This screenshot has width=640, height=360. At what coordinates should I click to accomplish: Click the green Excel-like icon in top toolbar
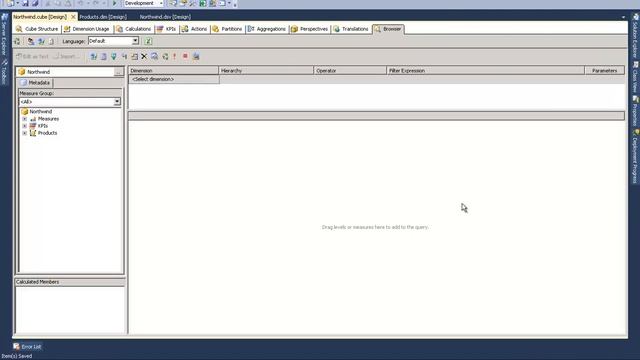point(203,3)
